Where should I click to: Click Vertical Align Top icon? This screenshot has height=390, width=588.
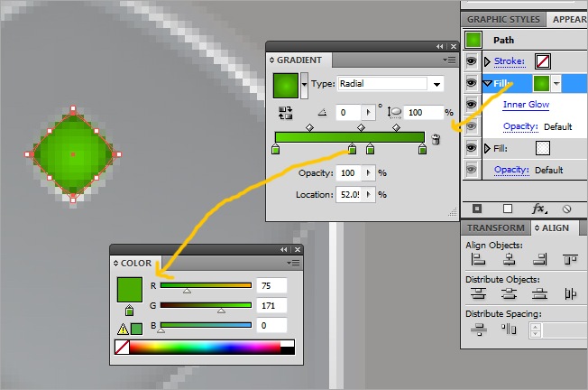(x=570, y=259)
